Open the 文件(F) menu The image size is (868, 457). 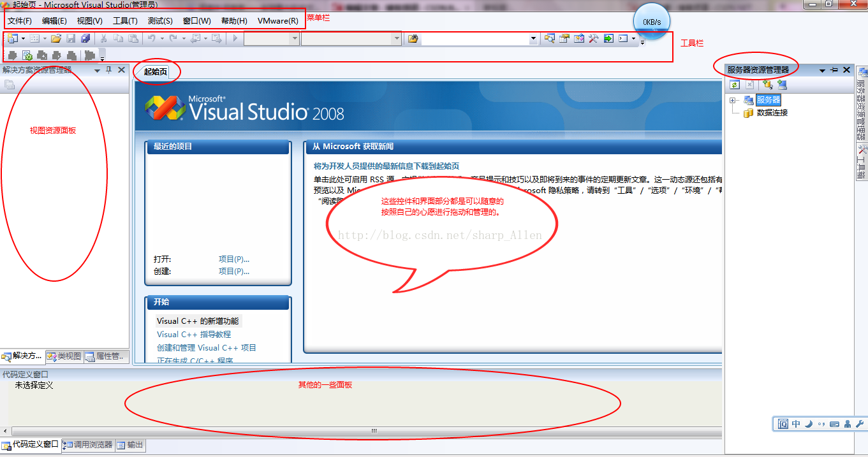point(19,21)
